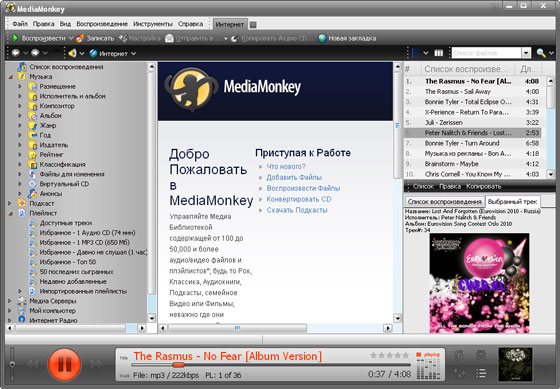Screen dimensions: 560x389
Task: Open the Скачать Подкасты link
Action: [297, 210]
